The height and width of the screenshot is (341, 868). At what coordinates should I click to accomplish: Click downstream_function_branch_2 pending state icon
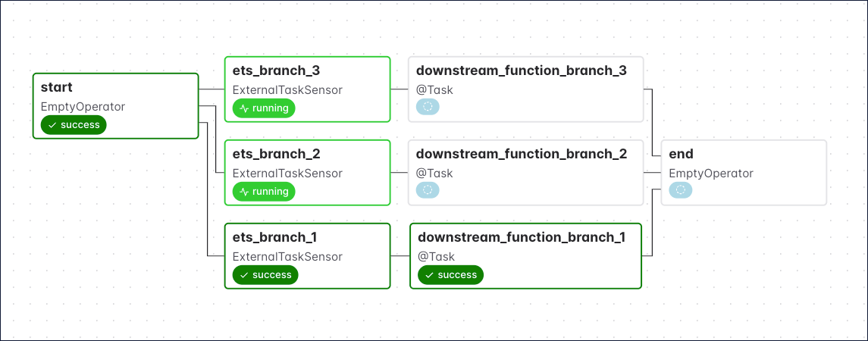(x=428, y=190)
